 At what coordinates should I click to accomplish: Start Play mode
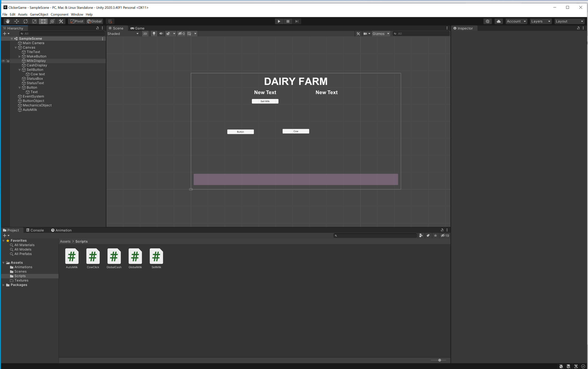tap(279, 21)
